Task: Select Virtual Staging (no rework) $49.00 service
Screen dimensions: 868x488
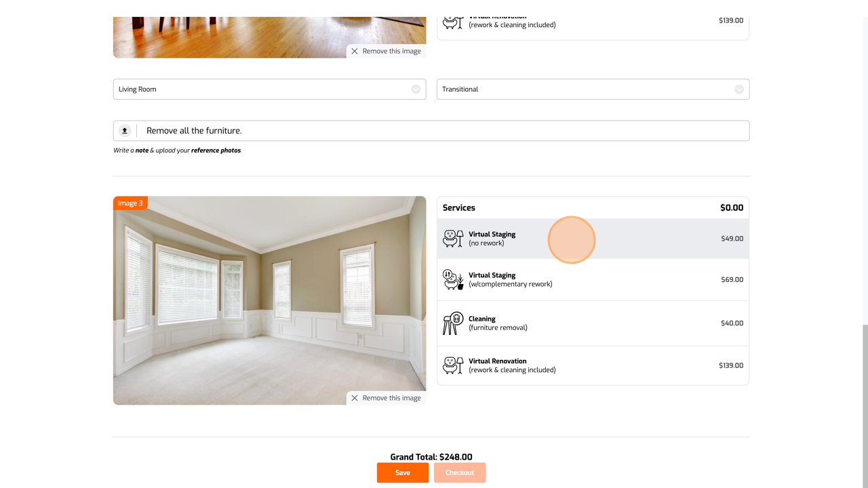Action: point(593,239)
